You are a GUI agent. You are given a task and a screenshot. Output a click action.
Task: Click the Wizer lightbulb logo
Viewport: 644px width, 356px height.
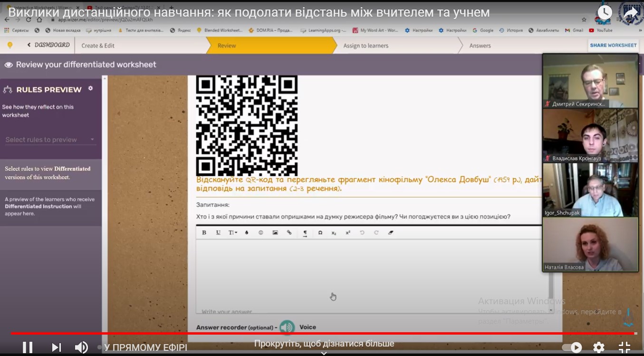coord(10,45)
